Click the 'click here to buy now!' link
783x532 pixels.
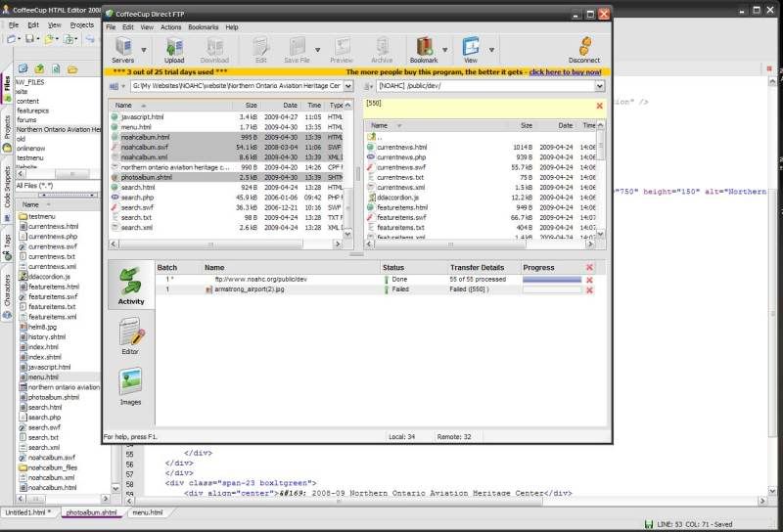point(565,71)
